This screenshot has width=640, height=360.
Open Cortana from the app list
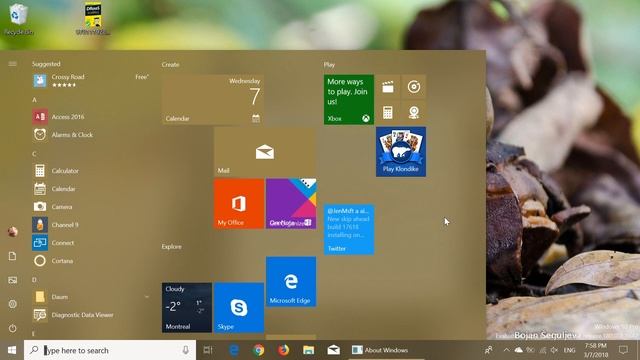(x=91, y=260)
